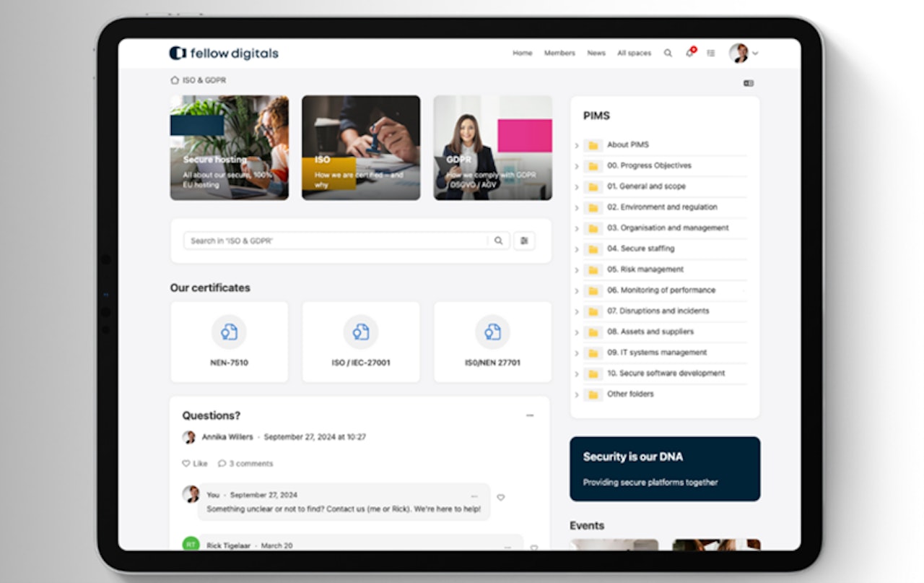The height and width of the screenshot is (583, 924).
Task: Open the Questions? post options menu
Action: pos(530,416)
